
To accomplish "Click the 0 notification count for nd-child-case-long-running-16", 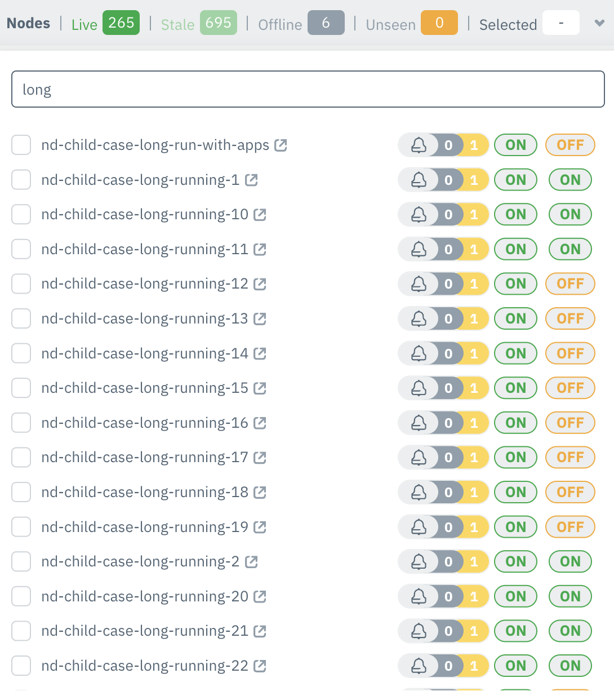I will point(448,423).
